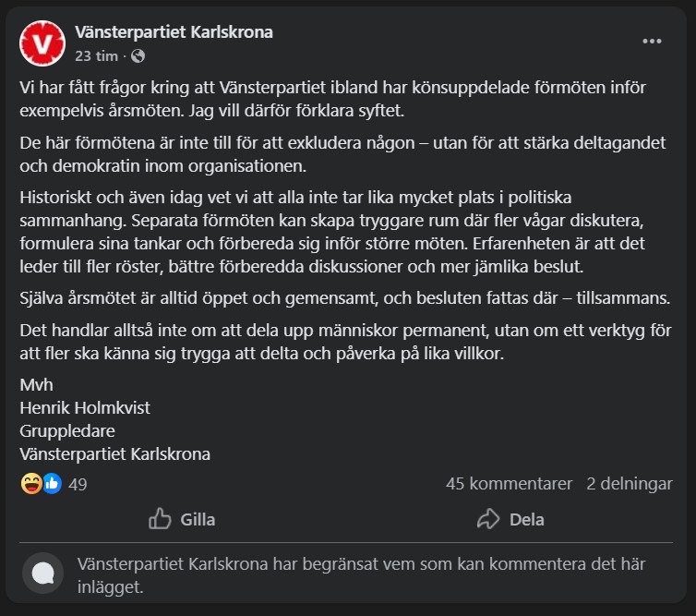Click the globe public-audience icon

coord(138,56)
